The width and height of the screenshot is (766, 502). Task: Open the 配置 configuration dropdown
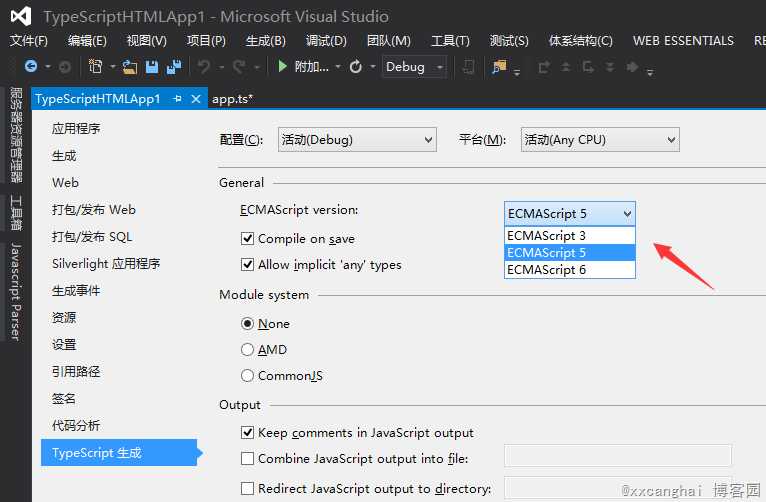click(357, 140)
